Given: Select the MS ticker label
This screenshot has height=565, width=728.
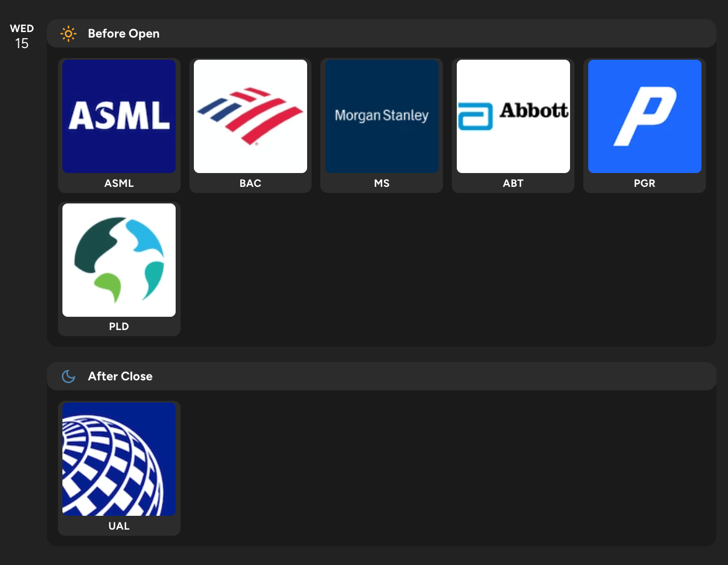Looking at the screenshot, I should (x=382, y=183).
